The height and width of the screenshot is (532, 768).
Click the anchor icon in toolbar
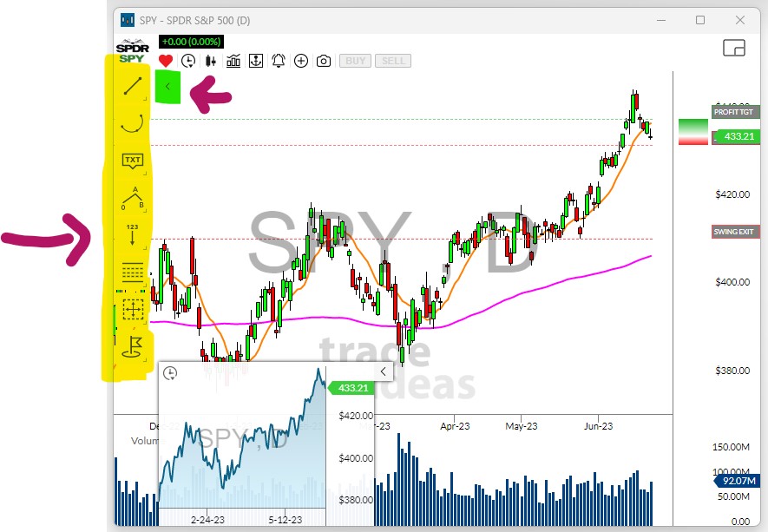256,61
